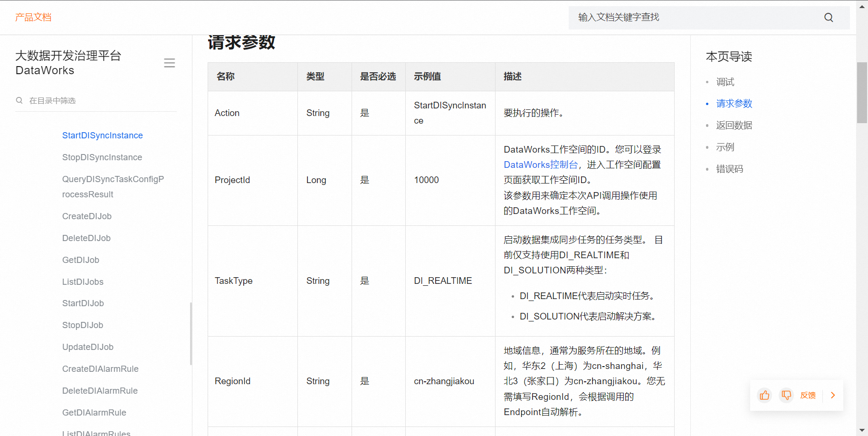Click the example value DI_REALTIME
Image resolution: width=868 pixels, height=436 pixels.
point(443,281)
